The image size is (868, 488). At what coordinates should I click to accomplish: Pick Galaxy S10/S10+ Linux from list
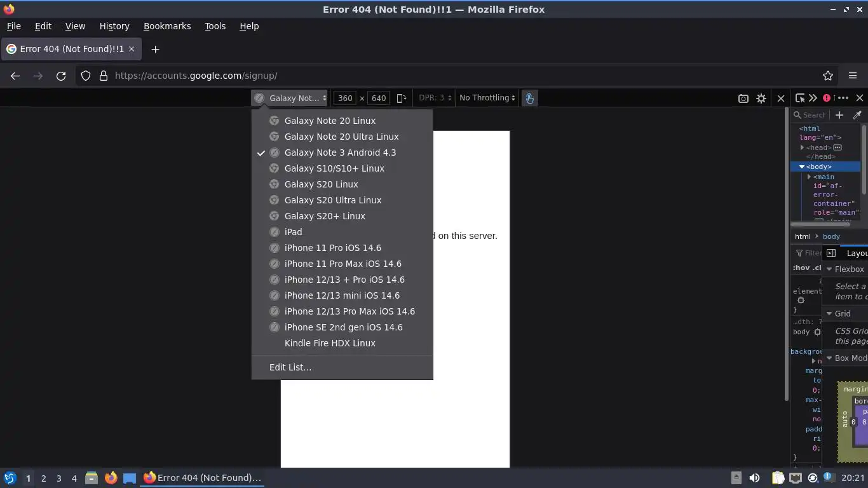pyautogui.click(x=342, y=168)
